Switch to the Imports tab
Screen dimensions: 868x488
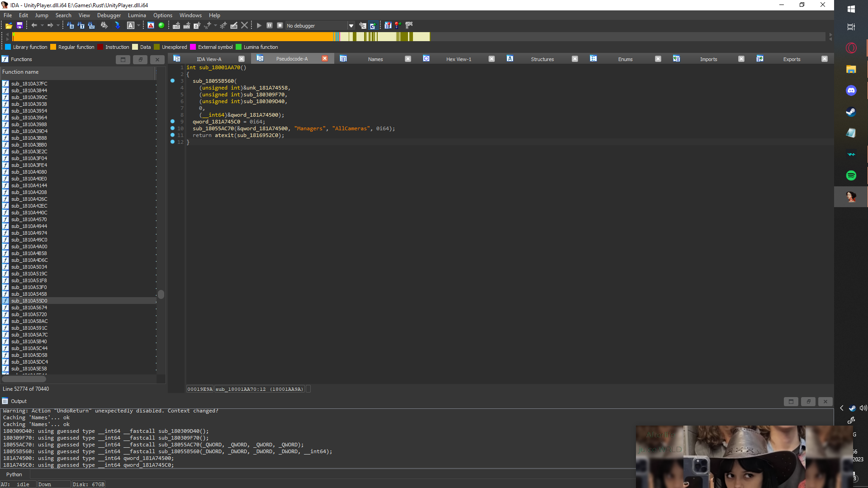709,59
